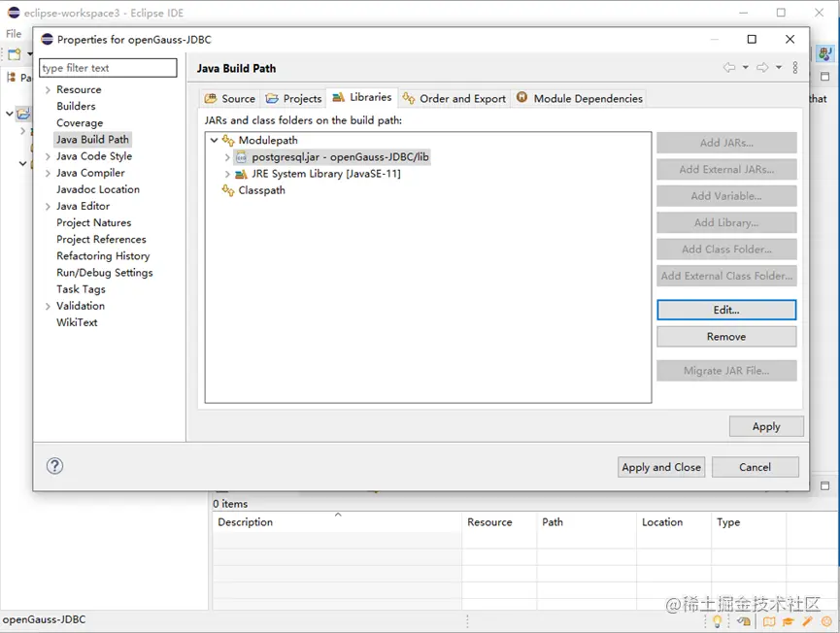Click the Eclipse logo in the Properties dialog title

(x=48, y=39)
